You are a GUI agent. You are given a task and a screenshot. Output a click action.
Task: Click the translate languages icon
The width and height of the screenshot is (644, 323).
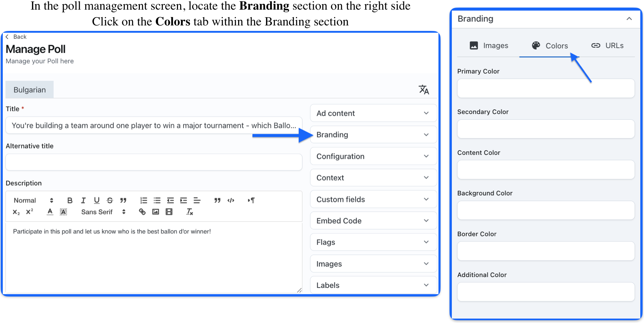pos(424,90)
